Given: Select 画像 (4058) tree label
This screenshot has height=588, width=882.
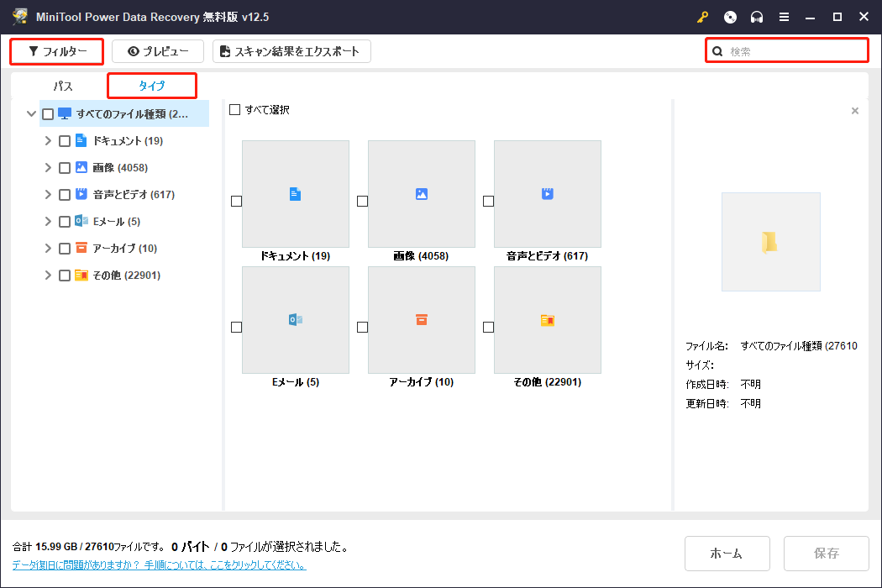Looking at the screenshot, I should pos(120,168).
